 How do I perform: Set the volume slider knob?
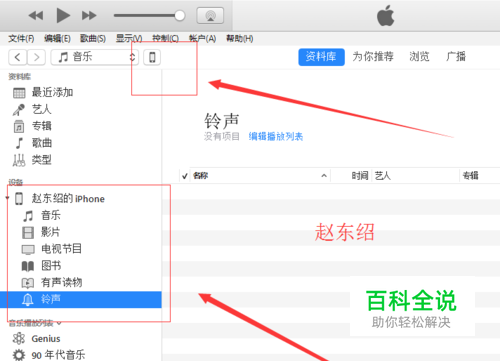point(180,15)
